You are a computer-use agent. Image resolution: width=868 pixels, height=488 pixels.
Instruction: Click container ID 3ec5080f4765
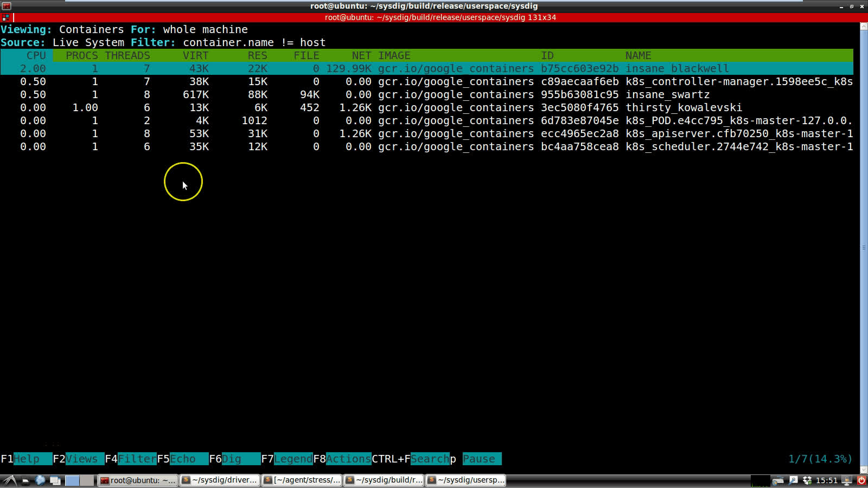(580, 107)
